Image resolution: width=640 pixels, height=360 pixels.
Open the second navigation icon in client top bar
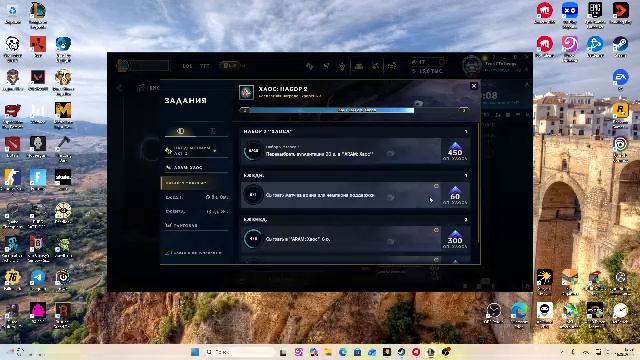[326, 66]
